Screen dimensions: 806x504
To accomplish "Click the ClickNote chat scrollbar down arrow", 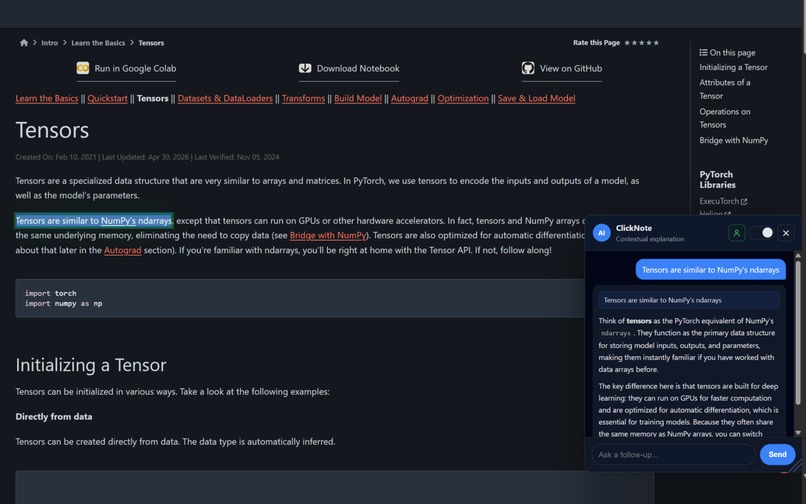I will coord(798,433).
